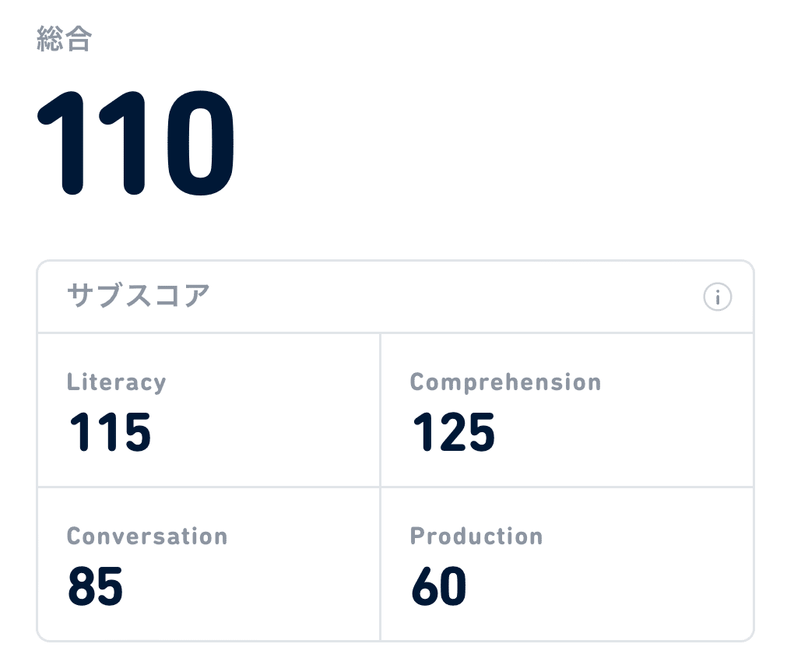The width and height of the screenshot is (794, 672).
Task: Click the Comprehension score 125
Action: click(453, 432)
